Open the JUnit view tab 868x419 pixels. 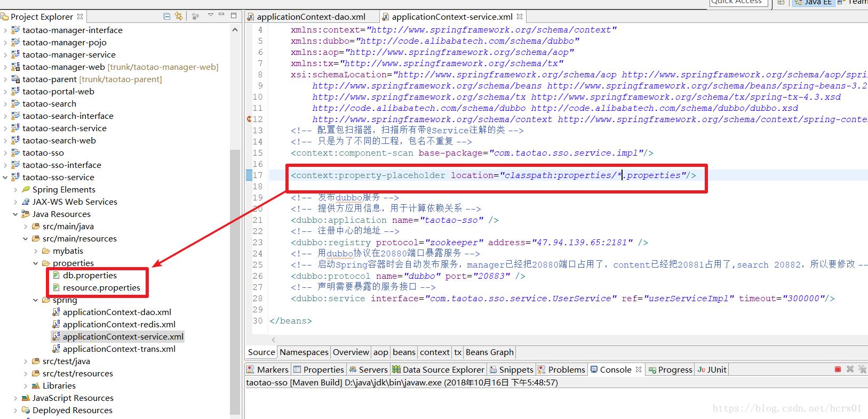[x=712, y=370]
